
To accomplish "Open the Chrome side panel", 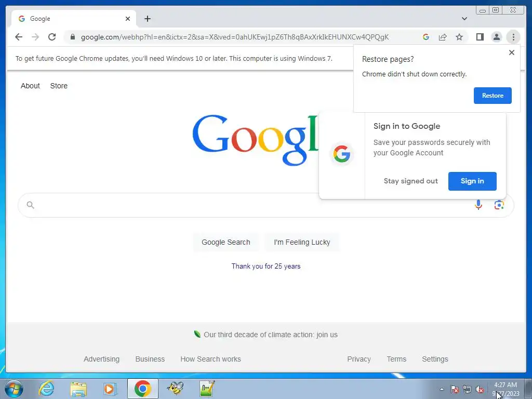I will [480, 37].
